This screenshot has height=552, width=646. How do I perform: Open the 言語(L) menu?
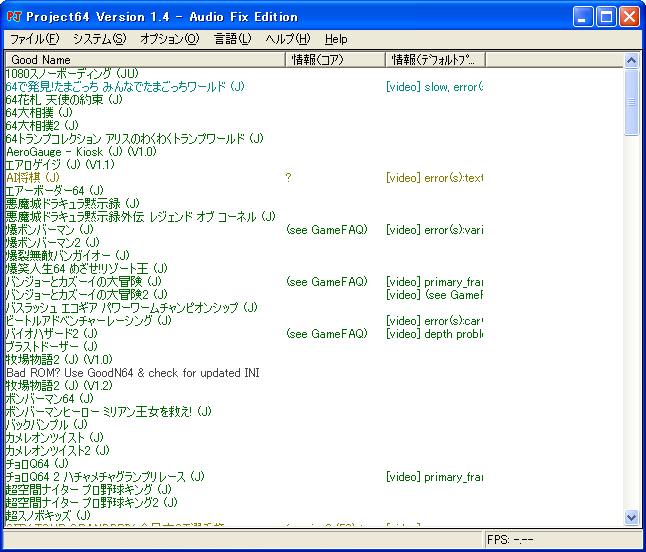coord(233,39)
